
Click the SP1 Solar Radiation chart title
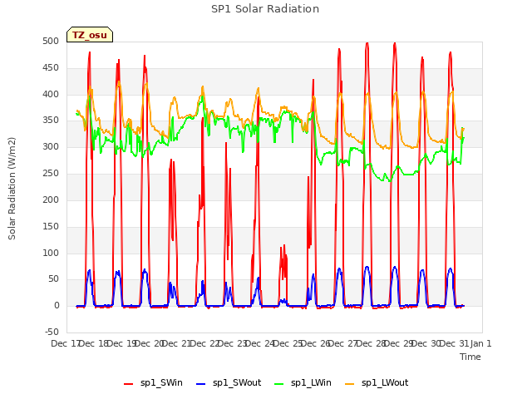tap(265, 9)
